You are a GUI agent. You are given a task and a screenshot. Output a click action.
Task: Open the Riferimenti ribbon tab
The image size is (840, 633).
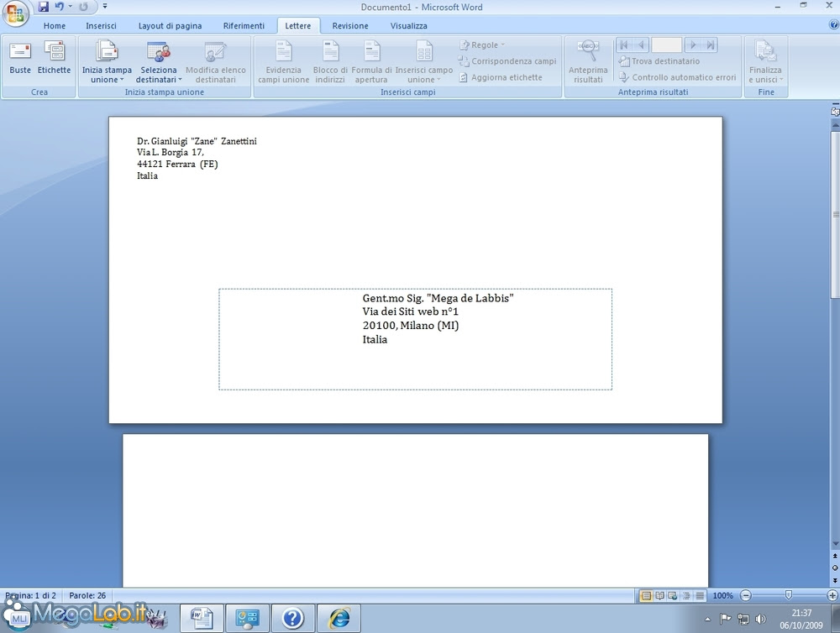coord(244,25)
